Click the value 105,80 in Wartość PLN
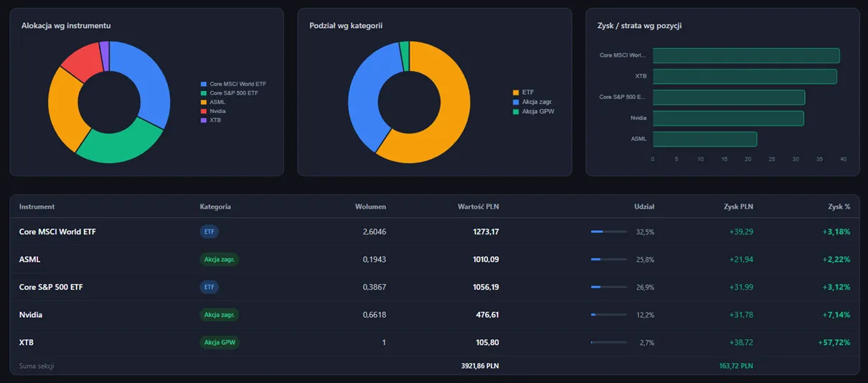This screenshot has height=383, width=868. [488, 343]
